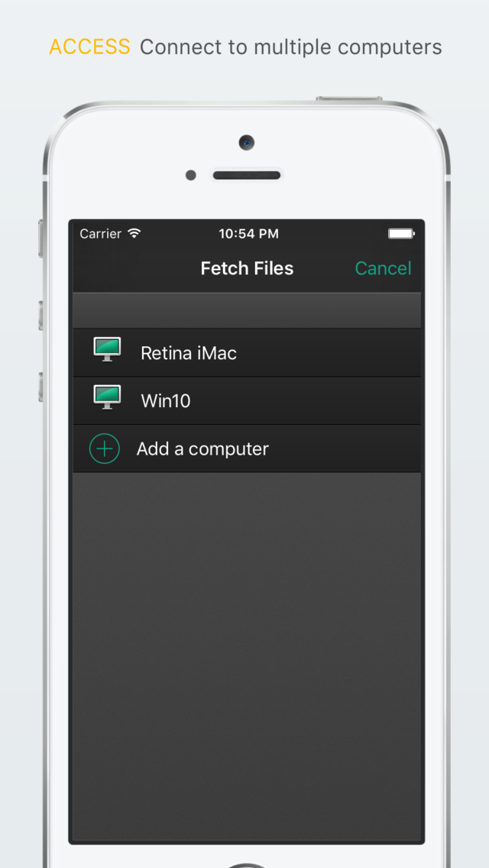Screen dimensions: 489x868
Task: Tap the Retina iMac computer icon
Action: [x=107, y=350]
